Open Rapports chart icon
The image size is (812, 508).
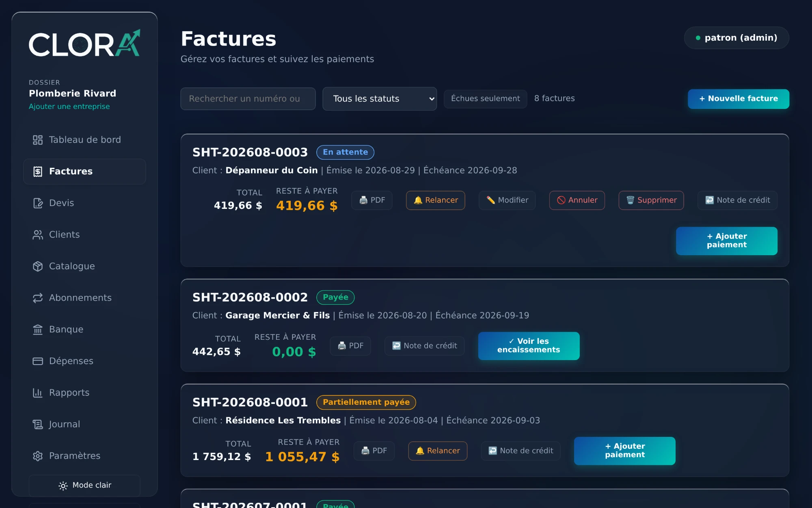(38, 393)
